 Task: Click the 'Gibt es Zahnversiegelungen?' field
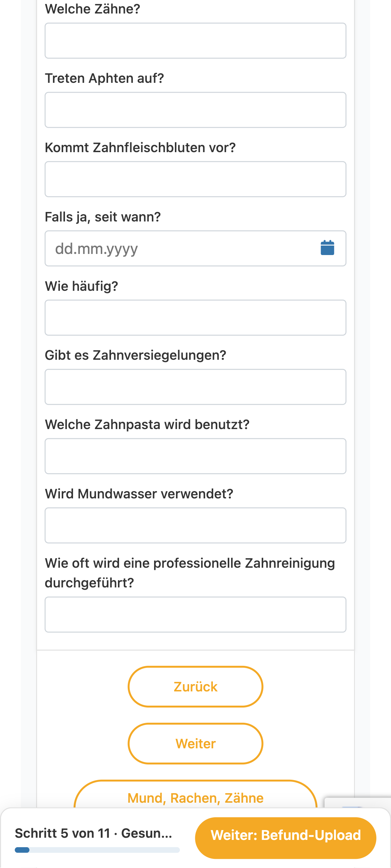[195, 387]
